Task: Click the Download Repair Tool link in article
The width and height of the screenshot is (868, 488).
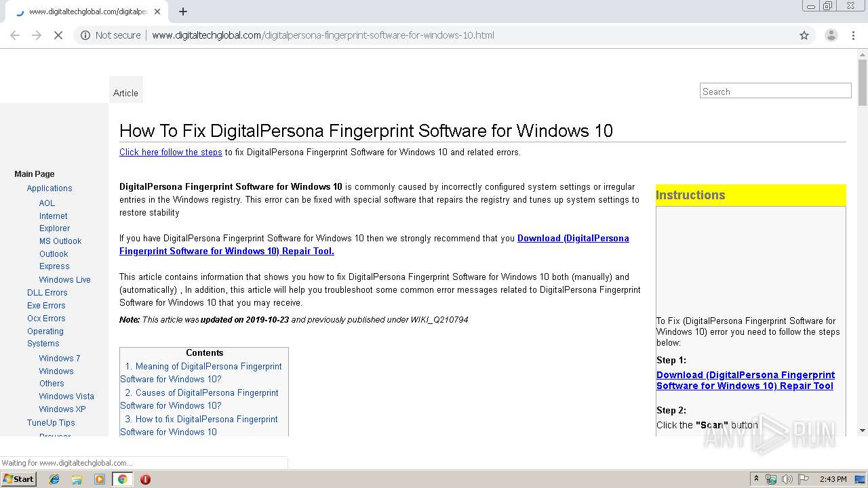Action: pos(374,245)
